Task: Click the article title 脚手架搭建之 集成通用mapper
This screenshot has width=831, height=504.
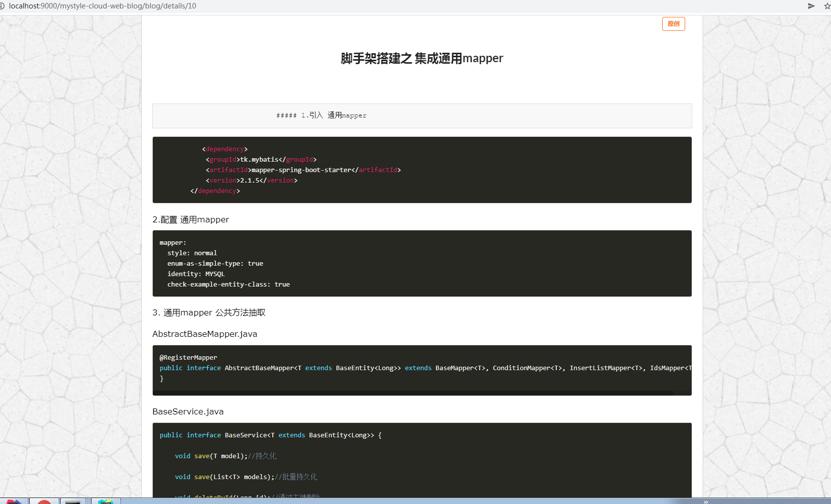Action: tap(421, 58)
